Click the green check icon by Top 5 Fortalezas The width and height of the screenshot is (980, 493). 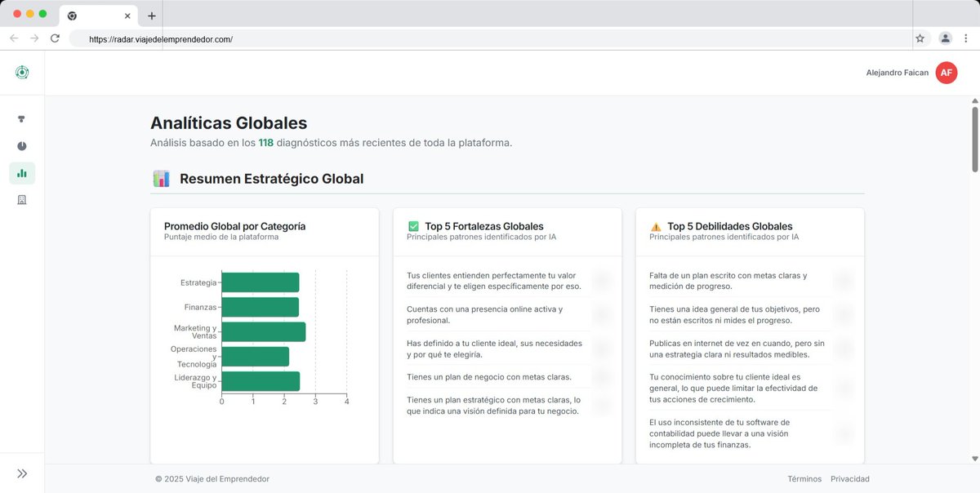(413, 226)
